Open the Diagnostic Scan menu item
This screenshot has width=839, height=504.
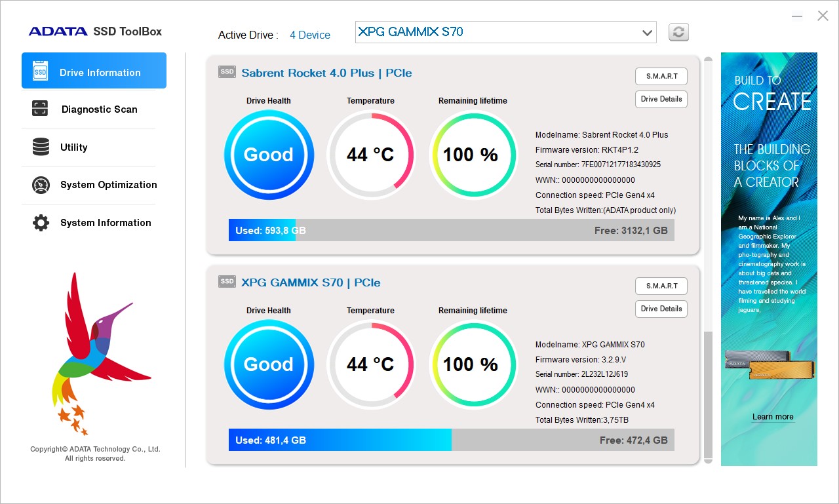(99, 109)
